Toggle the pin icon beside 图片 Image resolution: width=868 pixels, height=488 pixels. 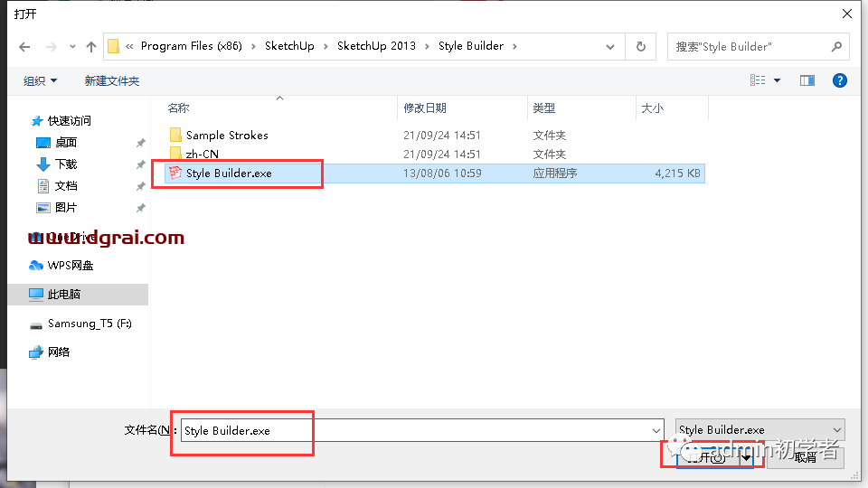(x=141, y=208)
